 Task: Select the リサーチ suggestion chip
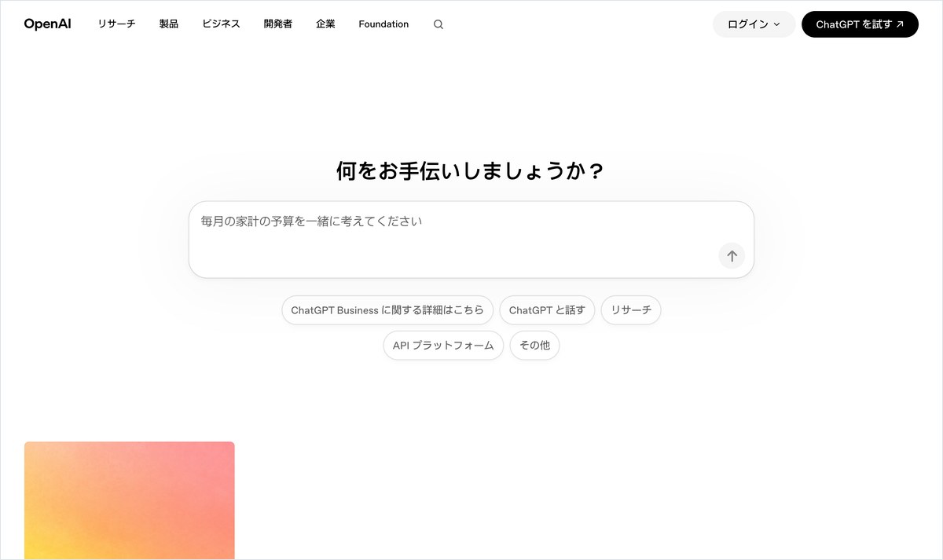pos(631,310)
